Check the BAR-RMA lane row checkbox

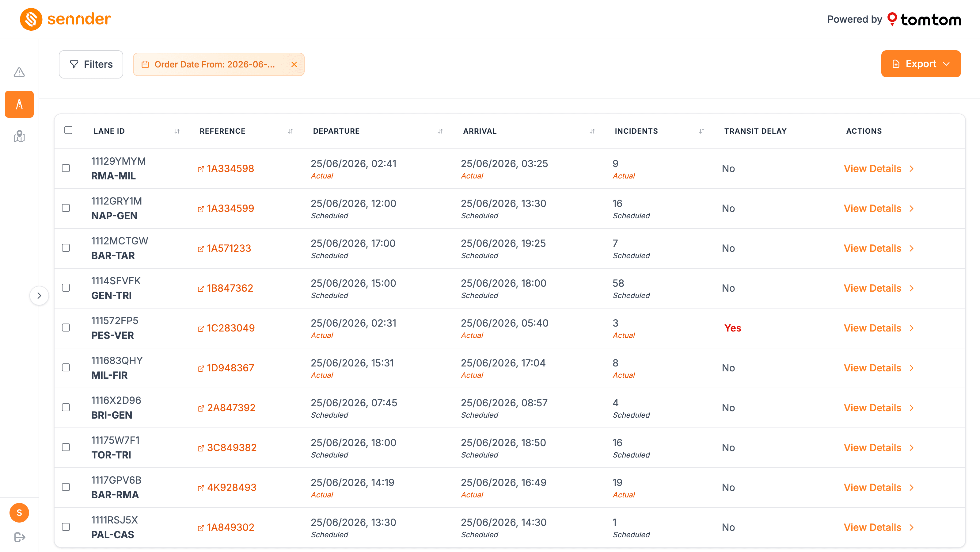coord(66,487)
